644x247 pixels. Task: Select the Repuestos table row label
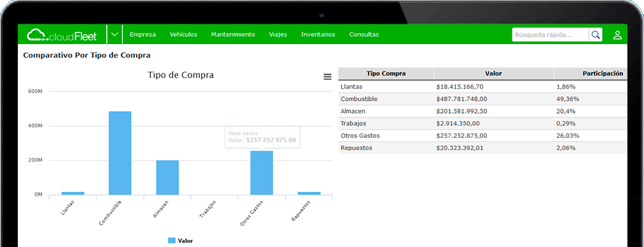356,148
